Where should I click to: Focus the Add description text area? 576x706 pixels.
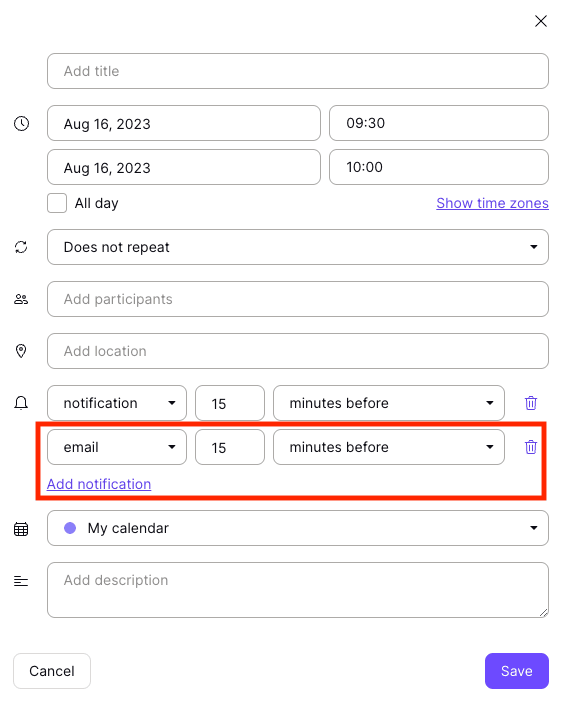coord(298,590)
